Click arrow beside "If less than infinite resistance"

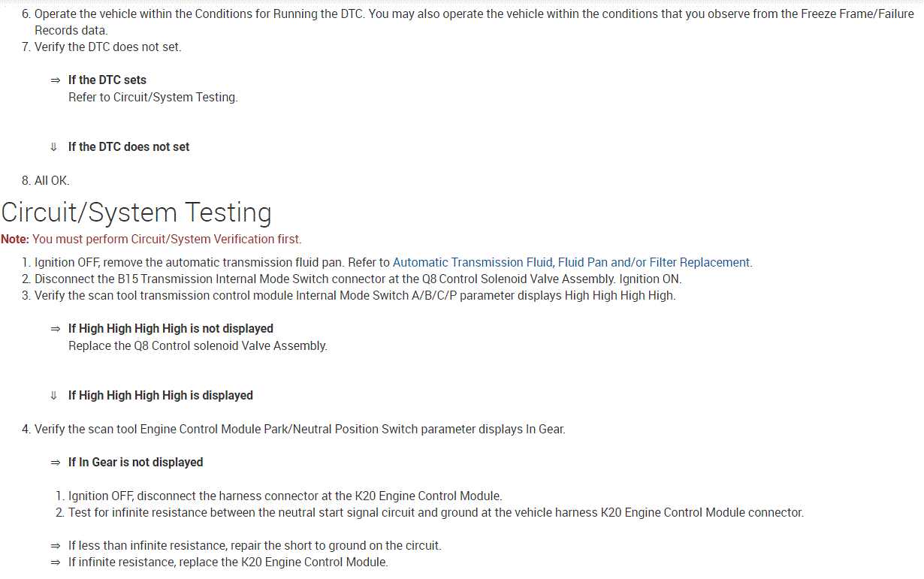(55, 546)
